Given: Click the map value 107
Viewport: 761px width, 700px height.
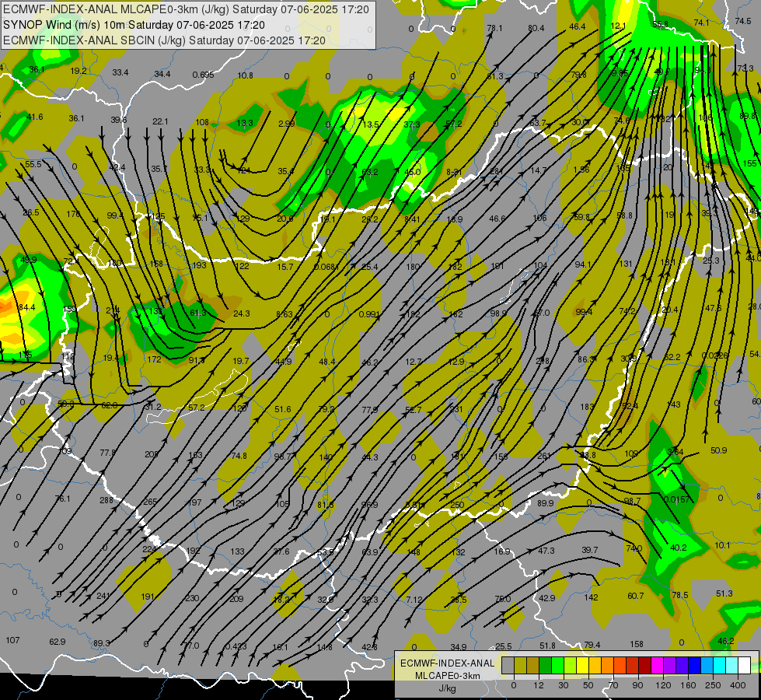Looking at the screenshot, I should [12, 640].
